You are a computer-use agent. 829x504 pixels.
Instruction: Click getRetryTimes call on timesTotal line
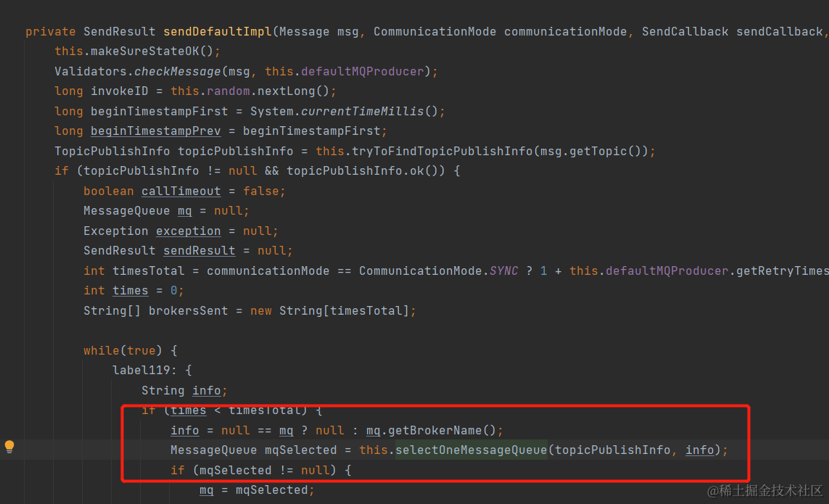tap(783, 270)
